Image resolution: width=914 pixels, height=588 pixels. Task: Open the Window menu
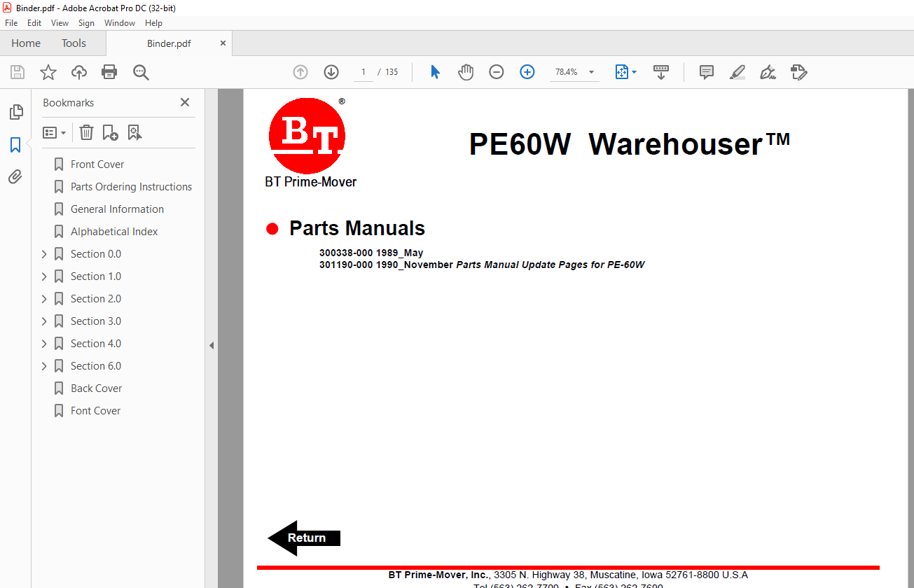tap(120, 23)
